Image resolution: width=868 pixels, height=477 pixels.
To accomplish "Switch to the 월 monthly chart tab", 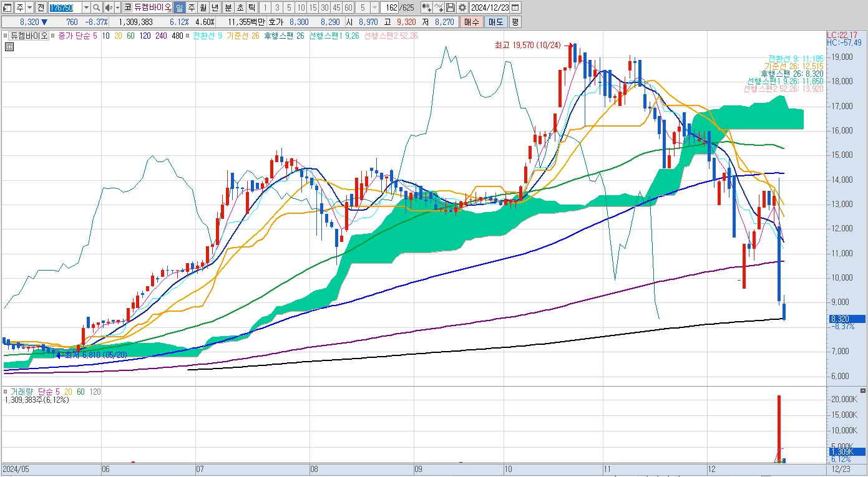I will click(203, 7).
